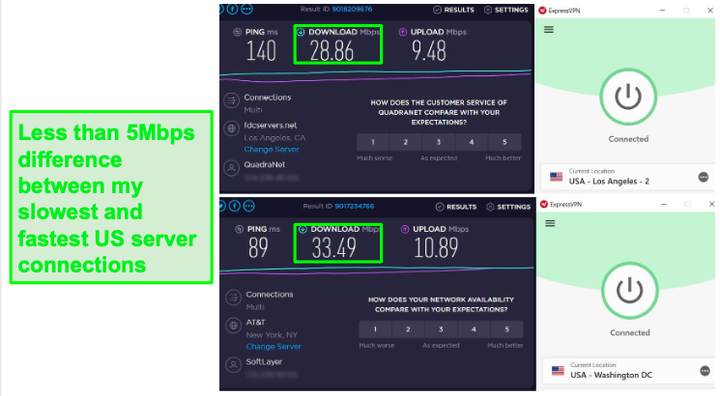Click user icon beside QuadraNet
Image resolution: width=720 pixels, height=396 pixels.
(231, 168)
